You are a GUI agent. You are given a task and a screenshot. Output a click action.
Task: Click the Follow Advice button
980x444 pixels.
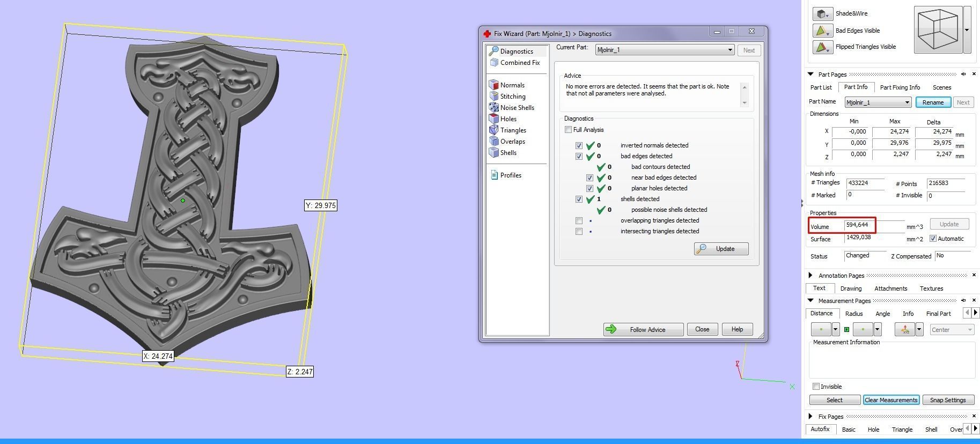[x=643, y=329]
